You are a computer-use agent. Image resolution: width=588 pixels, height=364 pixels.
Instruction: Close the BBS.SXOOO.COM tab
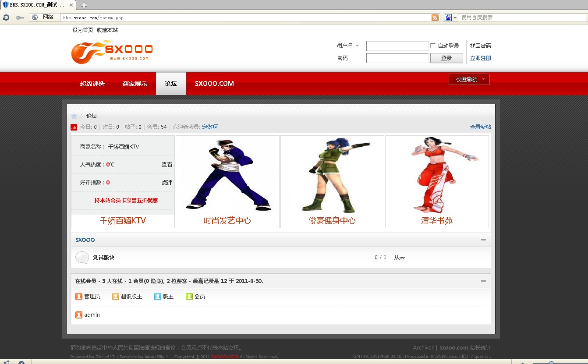coord(71,5)
